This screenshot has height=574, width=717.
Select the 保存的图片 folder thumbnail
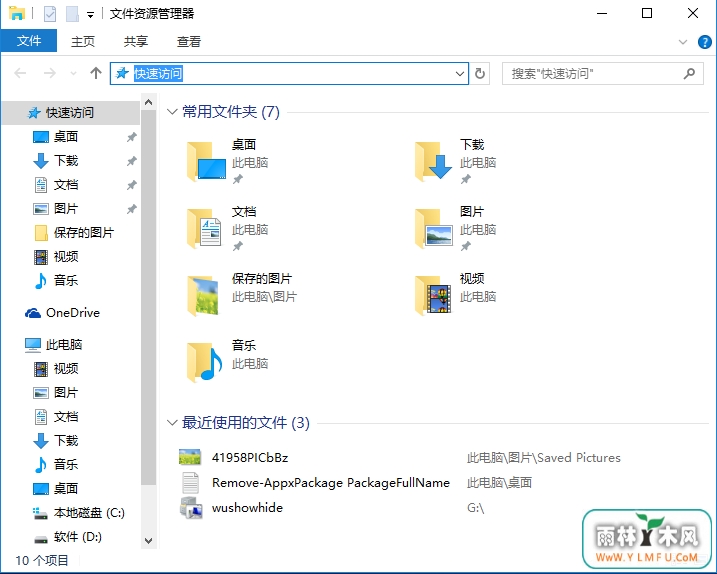tap(204, 295)
